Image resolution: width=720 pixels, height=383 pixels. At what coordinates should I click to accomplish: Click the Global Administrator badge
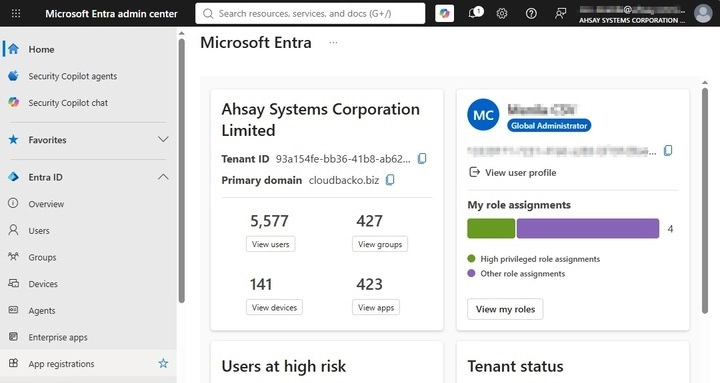[x=549, y=125]
